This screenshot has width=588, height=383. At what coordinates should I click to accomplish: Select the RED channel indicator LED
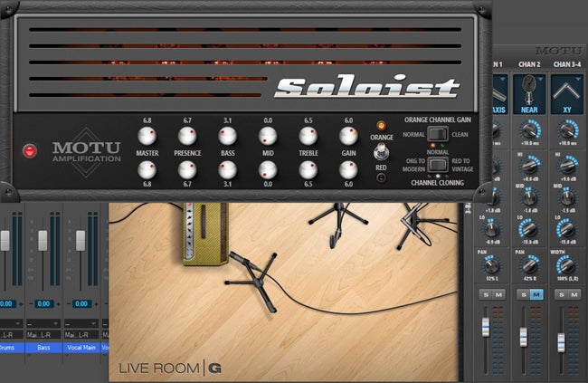(381, 177)
